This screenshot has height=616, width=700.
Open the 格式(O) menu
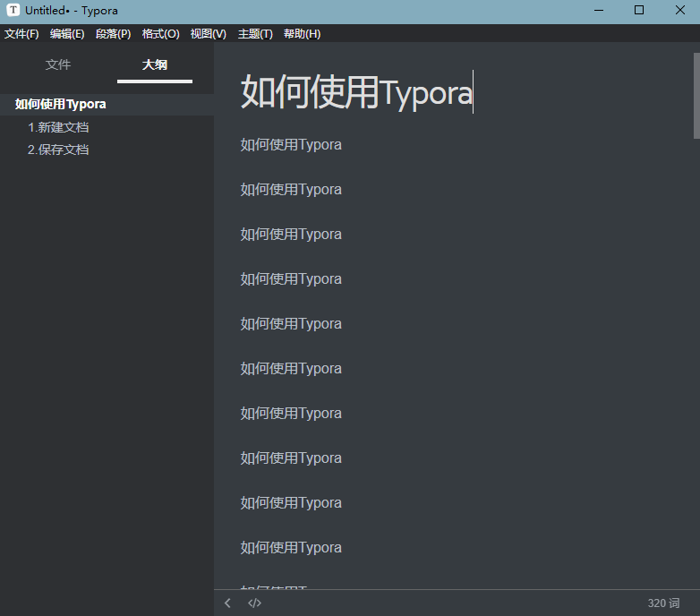pyautogui.click(x=161, y=34)
